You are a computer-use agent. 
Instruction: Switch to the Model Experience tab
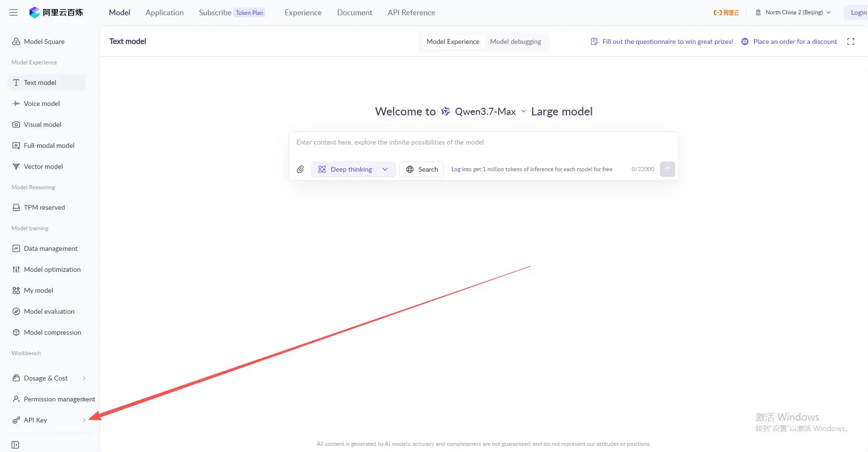tap(453, 41)
